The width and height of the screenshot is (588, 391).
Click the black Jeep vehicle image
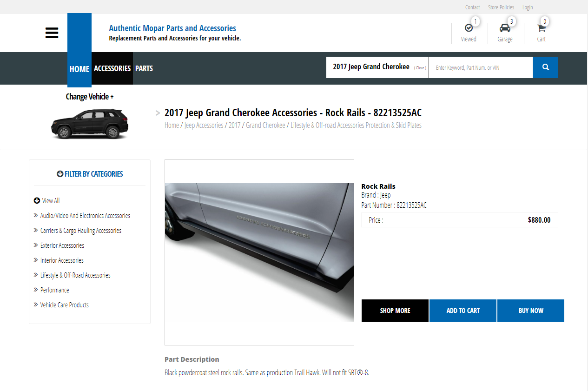90,124
